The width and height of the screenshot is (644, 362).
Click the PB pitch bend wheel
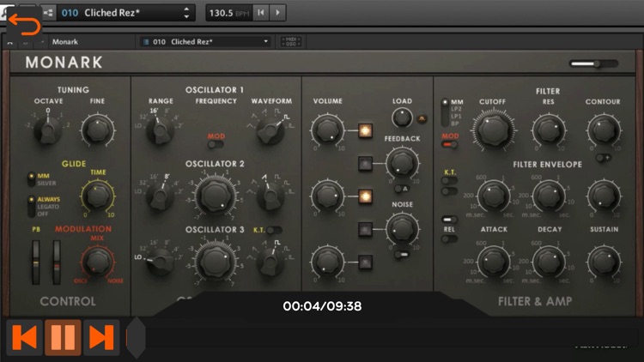(x=36, y=262)
